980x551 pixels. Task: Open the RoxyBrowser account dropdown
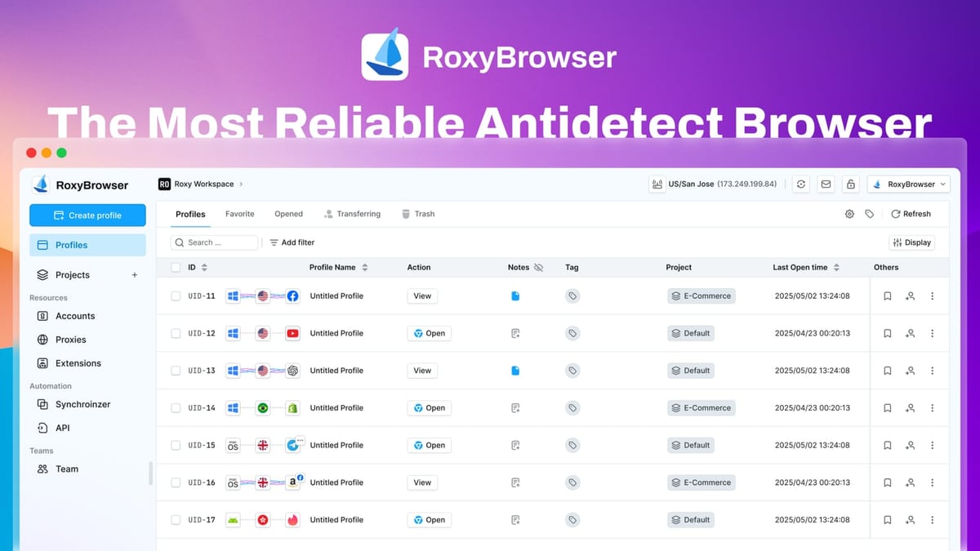[x=908, y=184]
